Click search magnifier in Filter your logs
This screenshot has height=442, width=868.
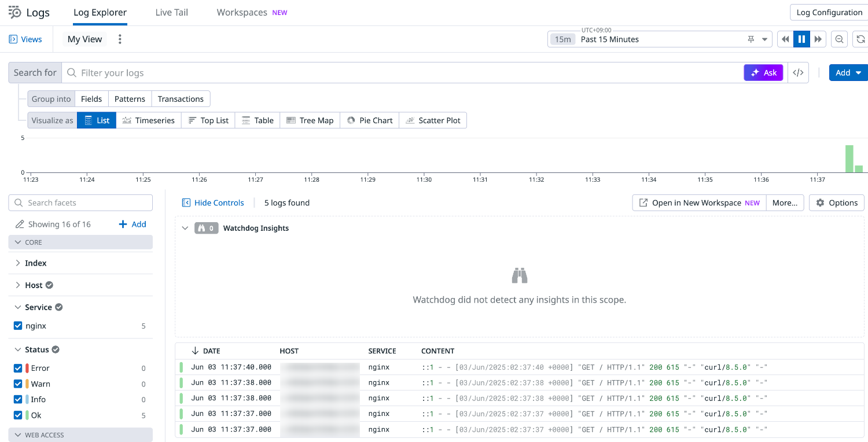(x=72, y=73)
